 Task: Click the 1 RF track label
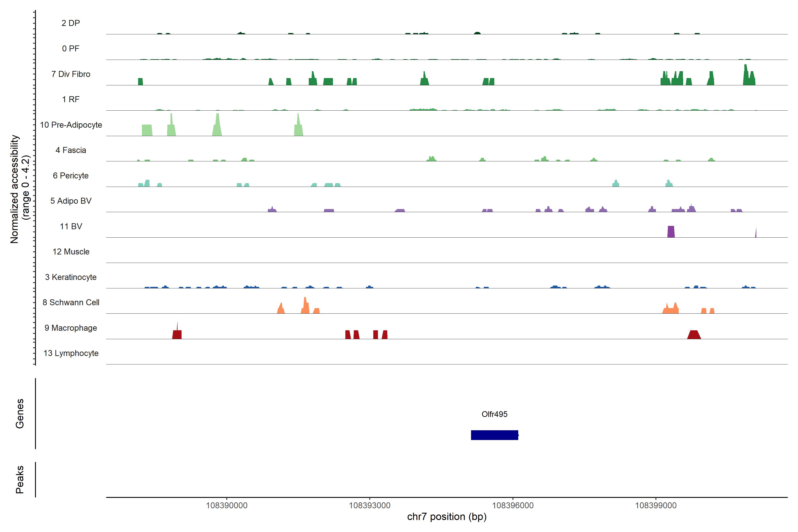70,99
